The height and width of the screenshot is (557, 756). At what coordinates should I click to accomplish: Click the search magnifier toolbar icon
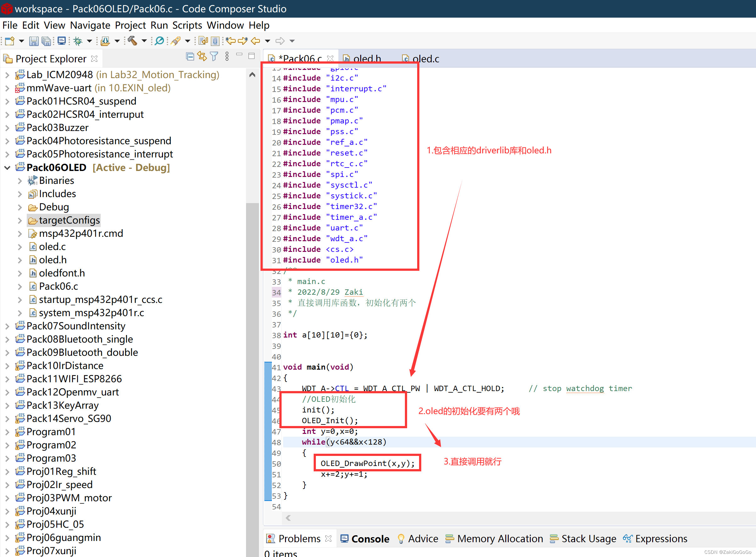160,41
